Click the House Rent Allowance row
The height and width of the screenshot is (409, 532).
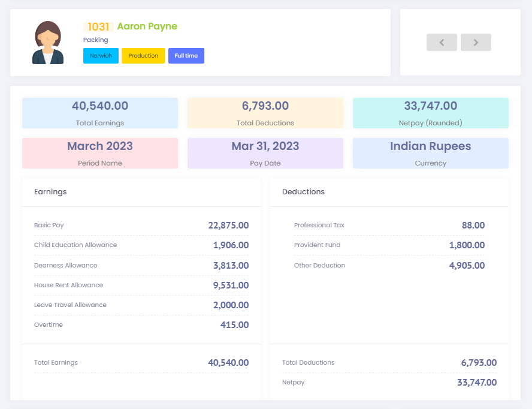pyautogui.click(x=141, y=285)
